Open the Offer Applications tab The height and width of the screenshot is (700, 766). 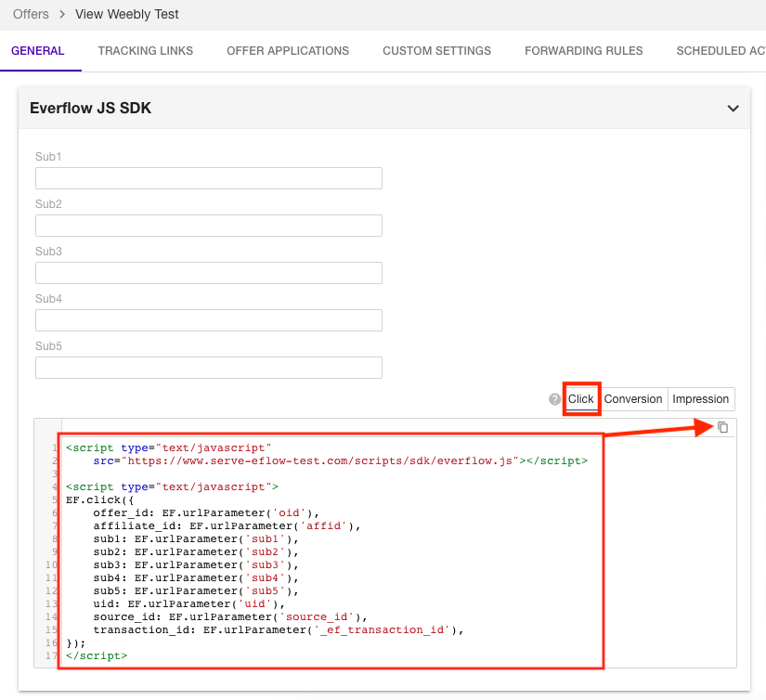pyautogui.click(x=288, y=51)
